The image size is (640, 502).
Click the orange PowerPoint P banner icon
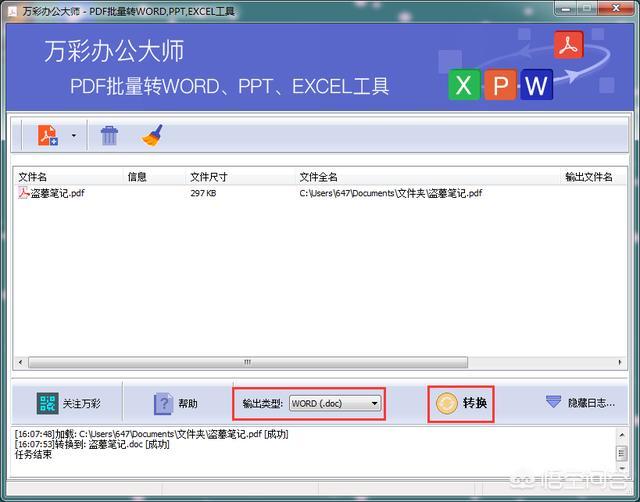coord(500,85)
